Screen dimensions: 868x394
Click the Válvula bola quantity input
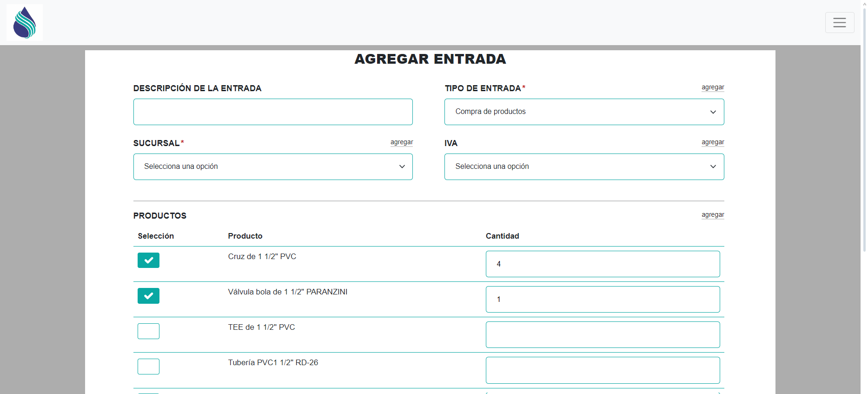tap(603, 299)
